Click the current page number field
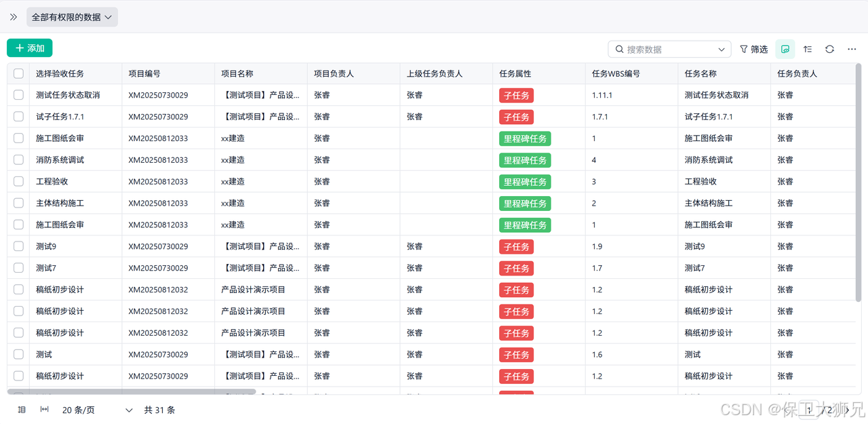This screenshot has height=424, width=868. [x=810, y=410]
